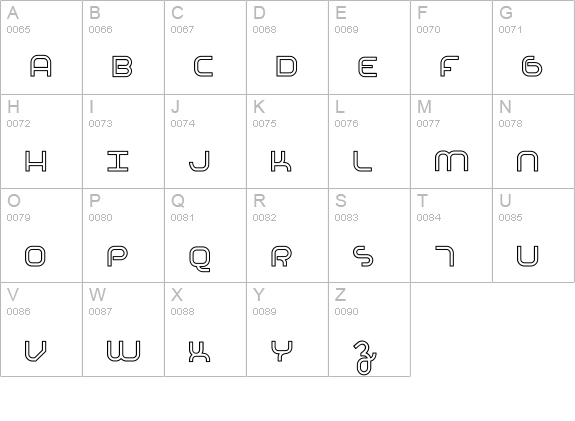This screenshot has width=575, height=421.
Task: Select the letter S glyph cell
Action: point(369,235)
